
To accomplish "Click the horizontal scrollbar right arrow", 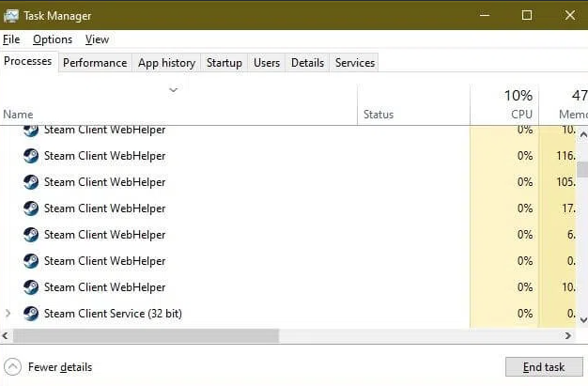I will coord(568,335).
